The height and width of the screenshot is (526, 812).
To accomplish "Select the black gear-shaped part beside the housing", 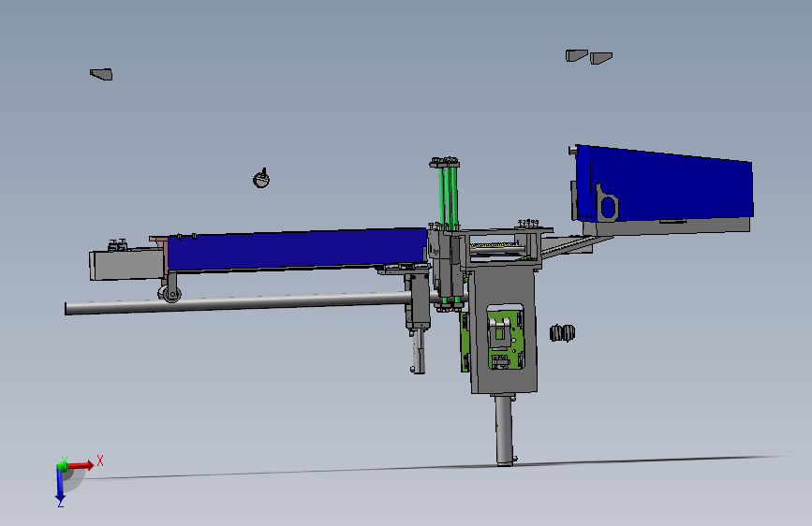I will tap(562, 333).
